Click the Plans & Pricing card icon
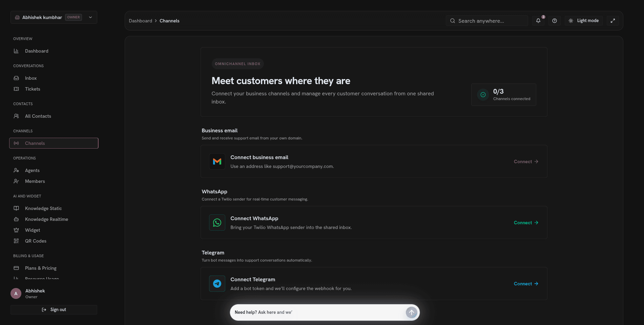The width and height of the screenshot is (644, 325). 16,268
